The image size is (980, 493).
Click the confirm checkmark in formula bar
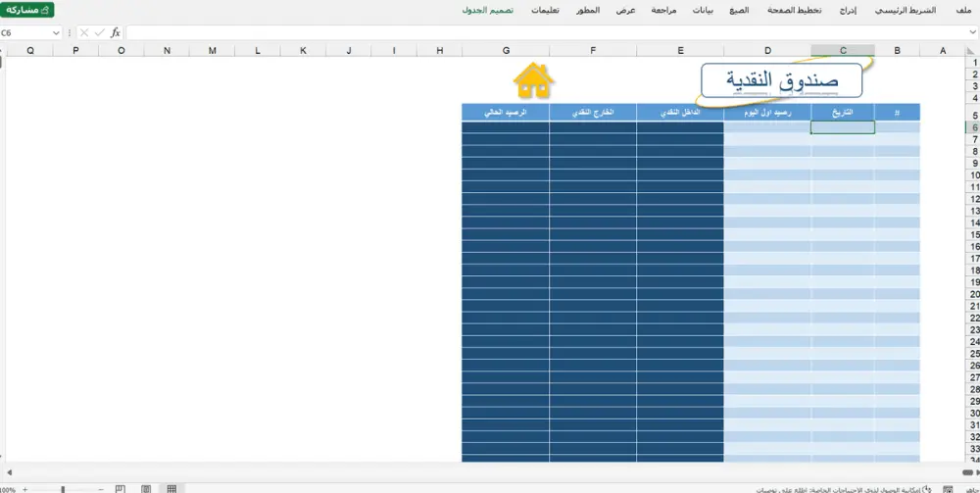[x=99, y=33]
